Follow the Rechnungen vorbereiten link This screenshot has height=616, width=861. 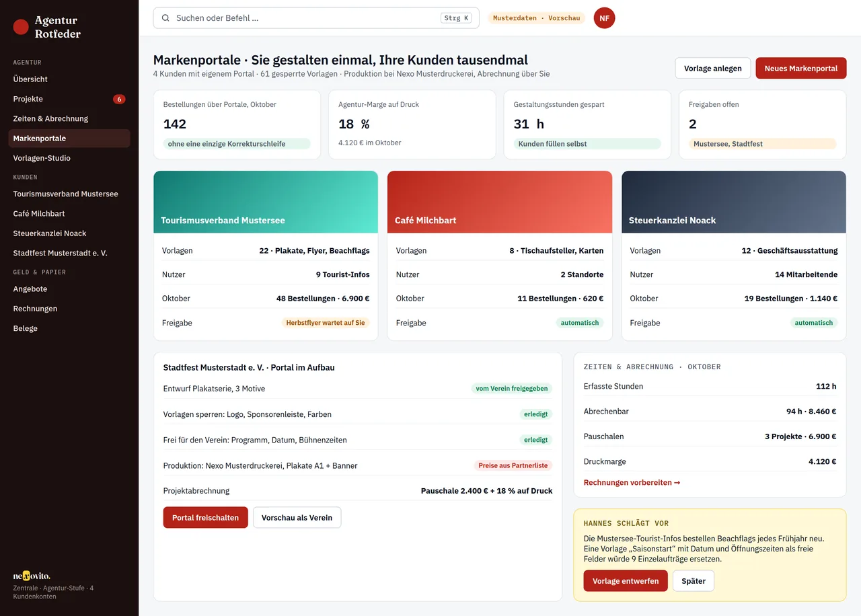(x=632, y=483)
